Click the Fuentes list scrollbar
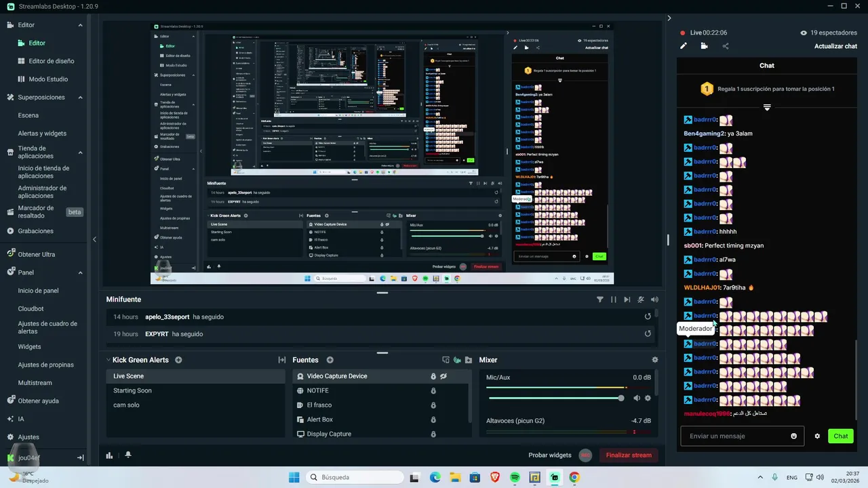Screen dimensions: 868x488 pos(471,394)
